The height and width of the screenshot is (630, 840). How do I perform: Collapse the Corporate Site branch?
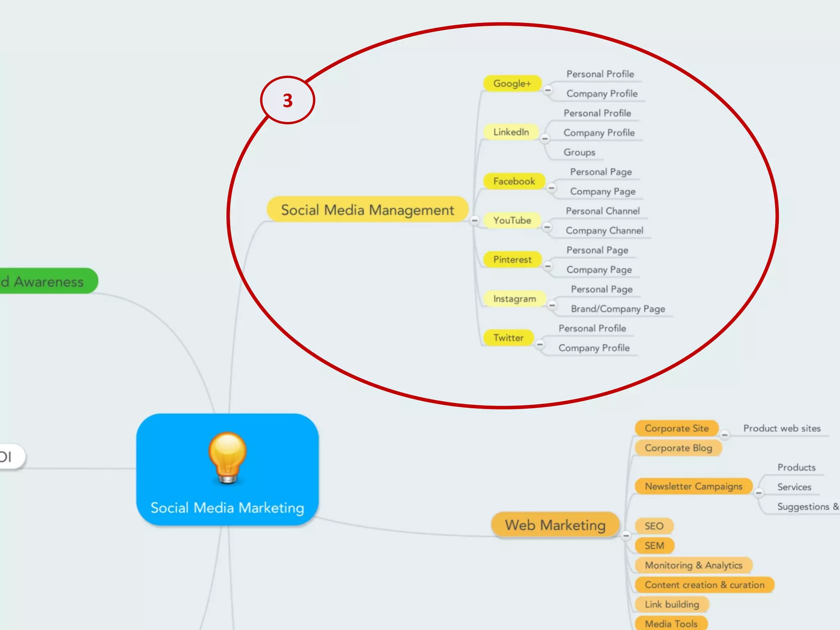[x=725, y=435]
